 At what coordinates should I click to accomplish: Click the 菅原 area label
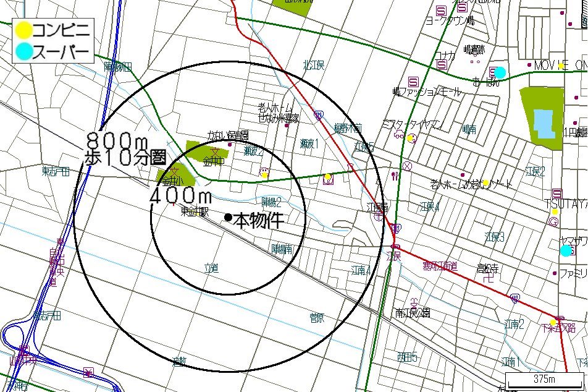click(x=317, y=318)
